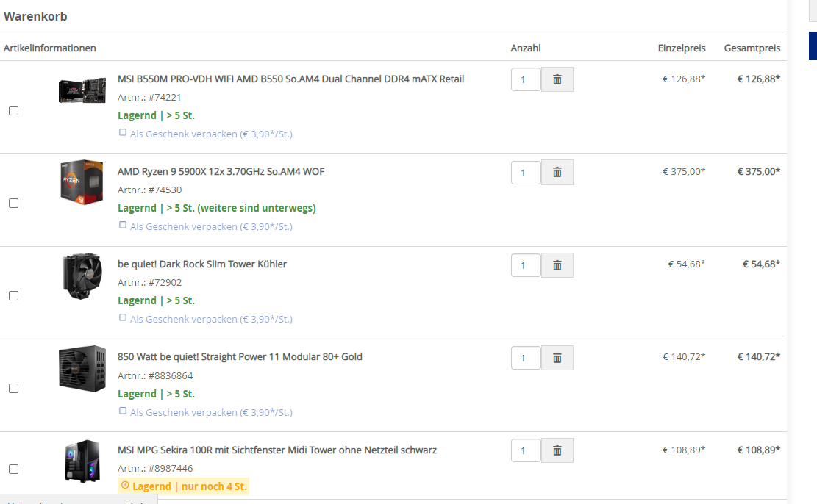817x504 pixels.
Task: Enable gift wrapping for MSI B550M mainboard
Action: pyautogui.click(x=123, y=133)
